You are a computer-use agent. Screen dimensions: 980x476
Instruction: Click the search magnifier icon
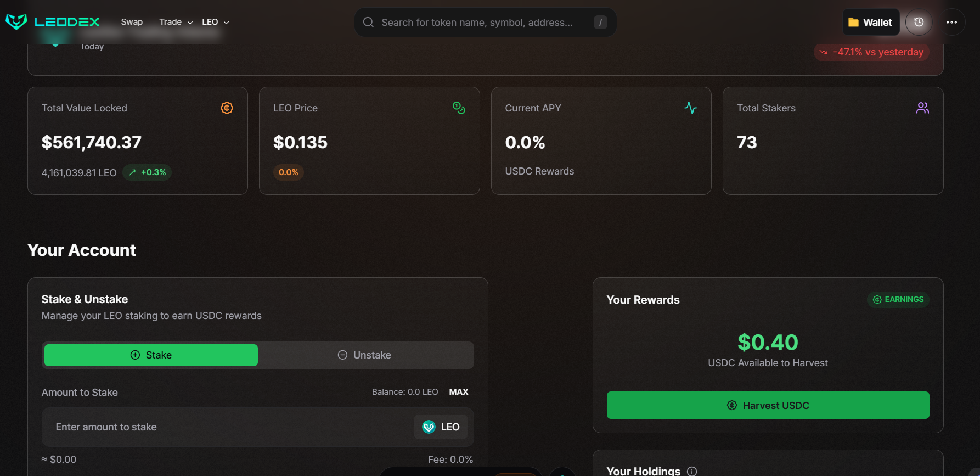[369, 23]
